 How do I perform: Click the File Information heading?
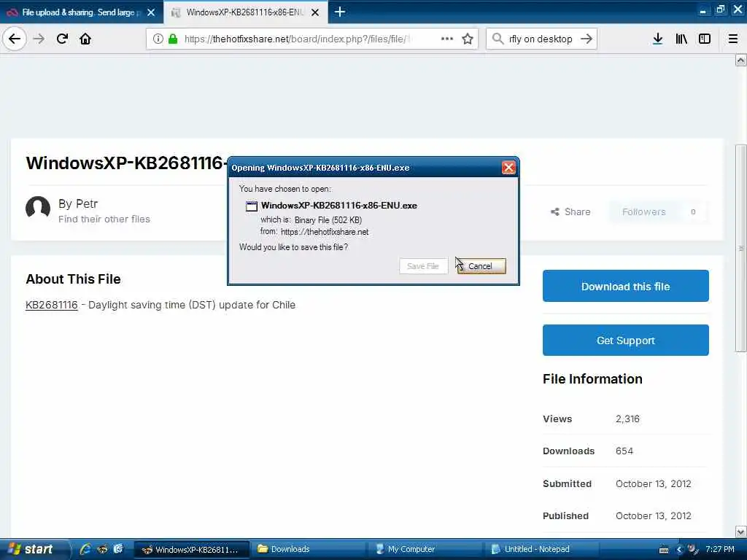[592, 379]
